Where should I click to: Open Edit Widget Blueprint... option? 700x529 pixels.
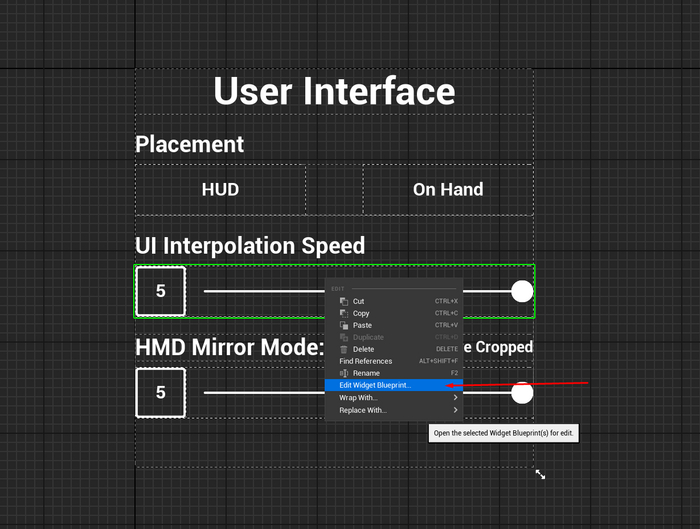(x=394, y=385)
